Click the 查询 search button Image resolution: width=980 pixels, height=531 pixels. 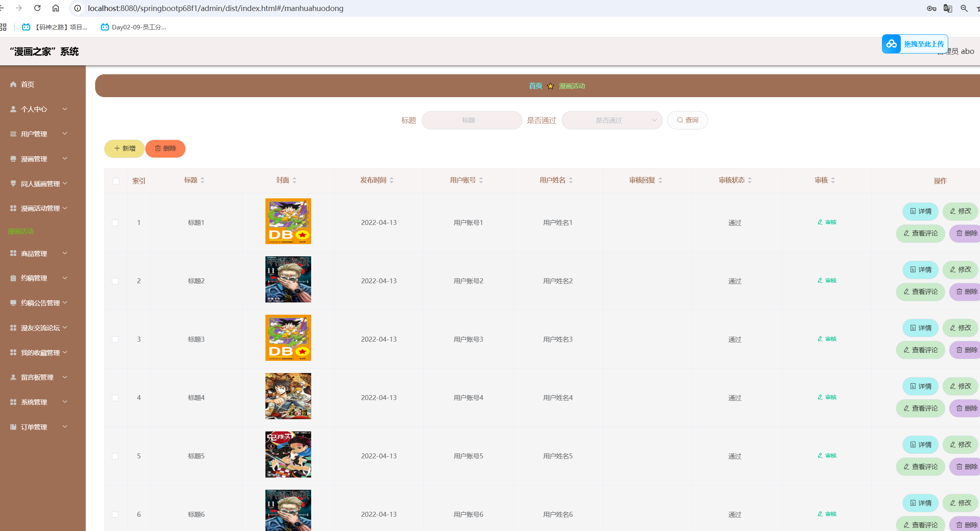pos(688,120)
